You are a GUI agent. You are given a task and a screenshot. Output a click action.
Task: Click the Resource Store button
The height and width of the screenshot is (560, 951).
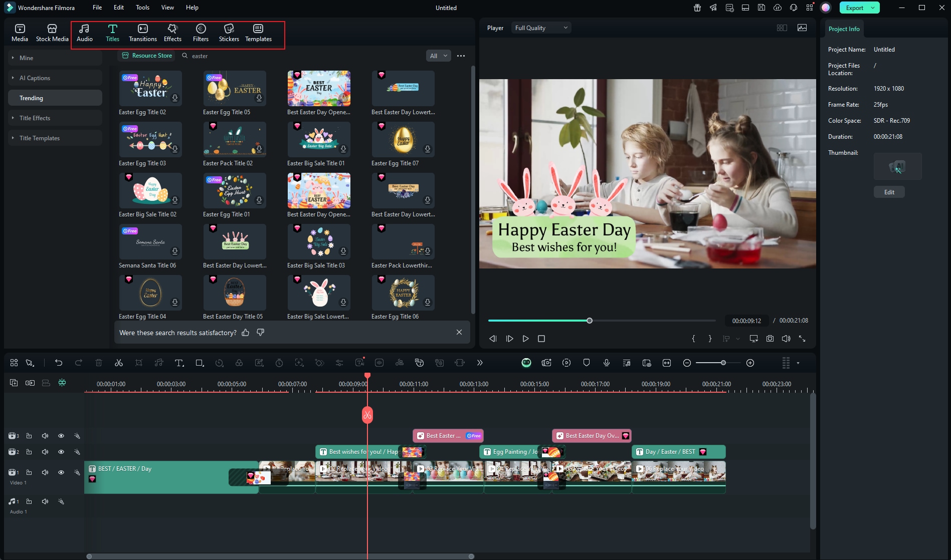click(x=147, y=56)
